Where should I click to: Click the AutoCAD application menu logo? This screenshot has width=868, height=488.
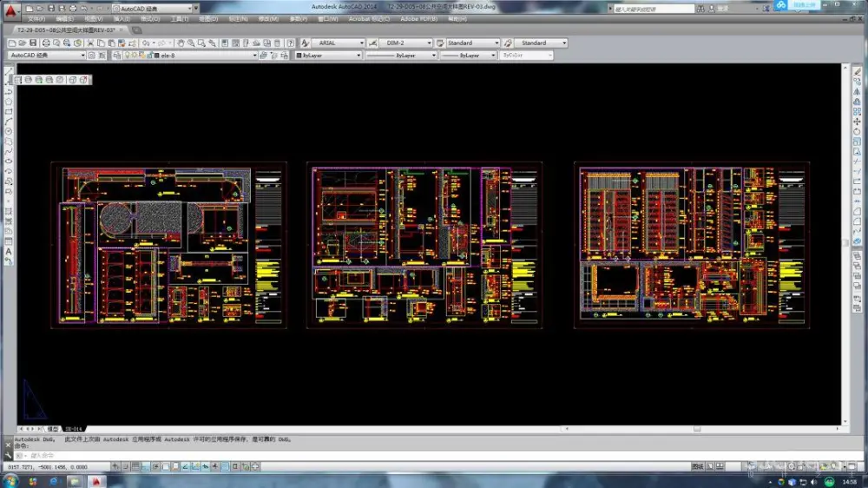coord(10,11)
